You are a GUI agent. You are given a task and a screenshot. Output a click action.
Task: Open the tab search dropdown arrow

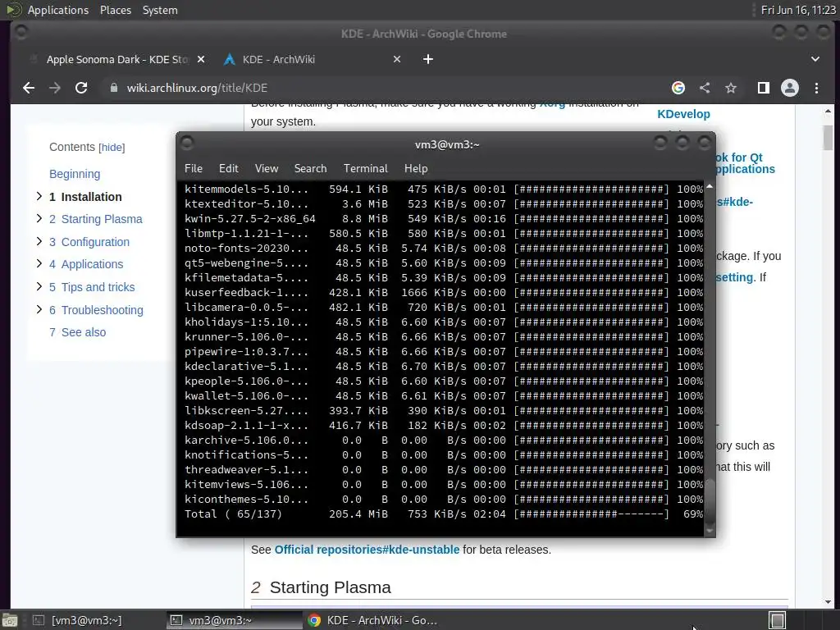point(815,59)
